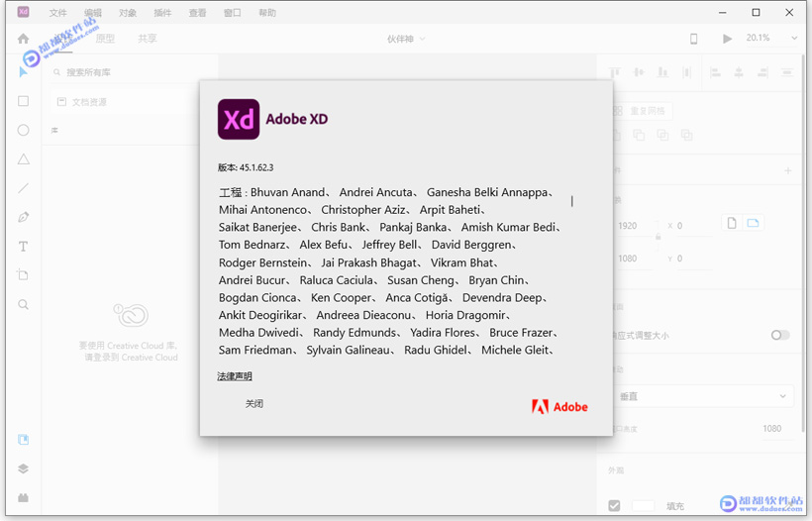This screenshot has height=521, width=812.
Task: Select the landscape orientation icon
Action: 753,223
